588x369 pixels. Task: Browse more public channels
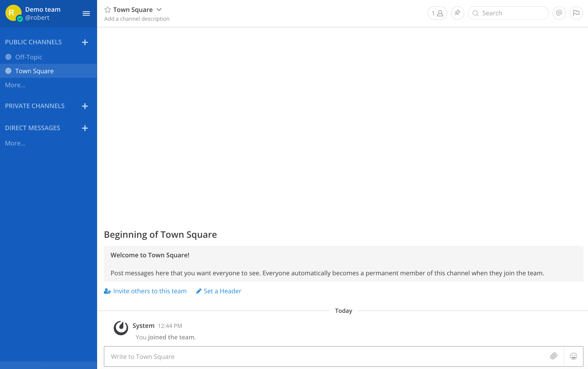click(x=15, y=85)
